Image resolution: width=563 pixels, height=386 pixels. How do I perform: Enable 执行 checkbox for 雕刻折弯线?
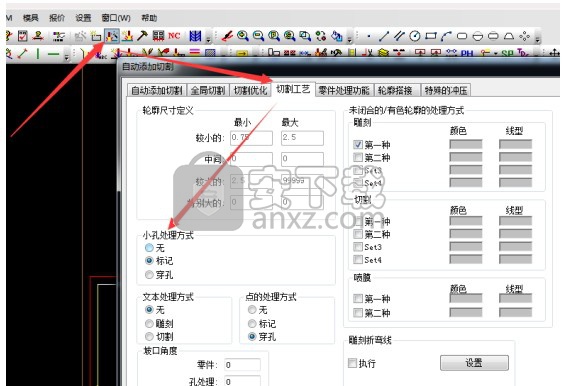pyautogui.click(x=353, y=363)
